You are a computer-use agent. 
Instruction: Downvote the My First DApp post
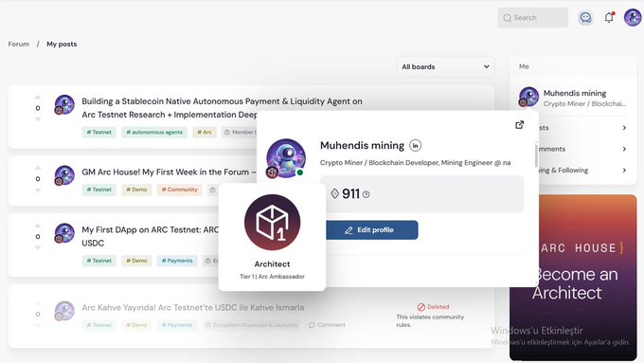(x=38, y=248)
